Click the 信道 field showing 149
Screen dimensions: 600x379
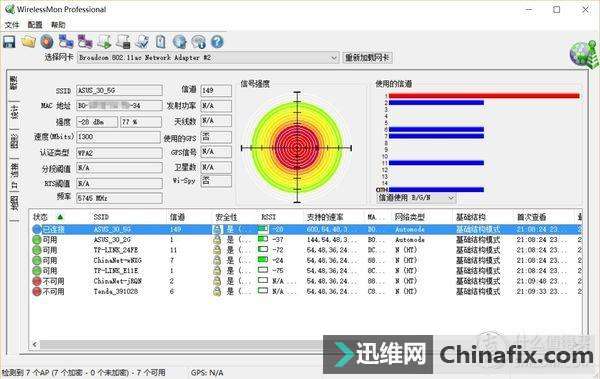tap(216, 90)
